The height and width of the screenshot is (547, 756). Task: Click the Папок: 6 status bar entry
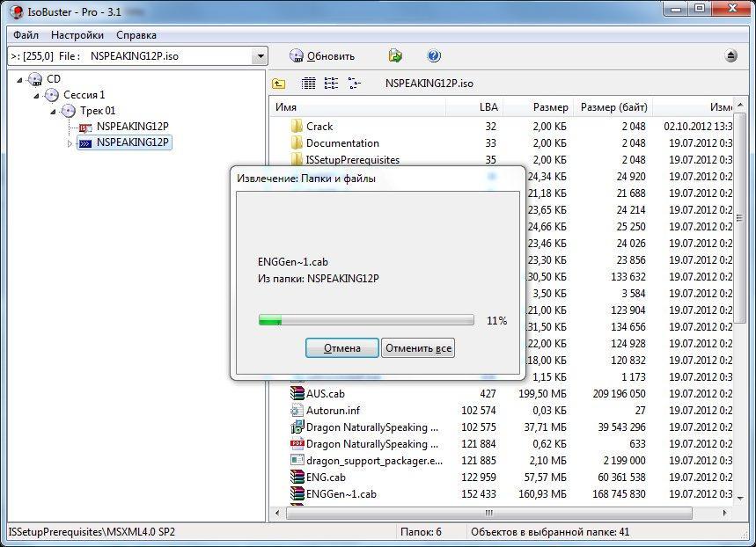coord(421,532)
